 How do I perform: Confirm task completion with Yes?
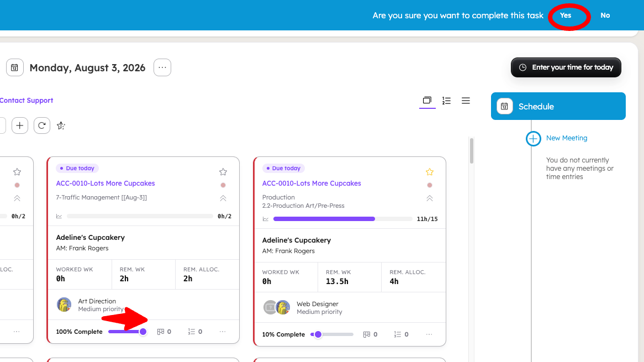(565, 15)
